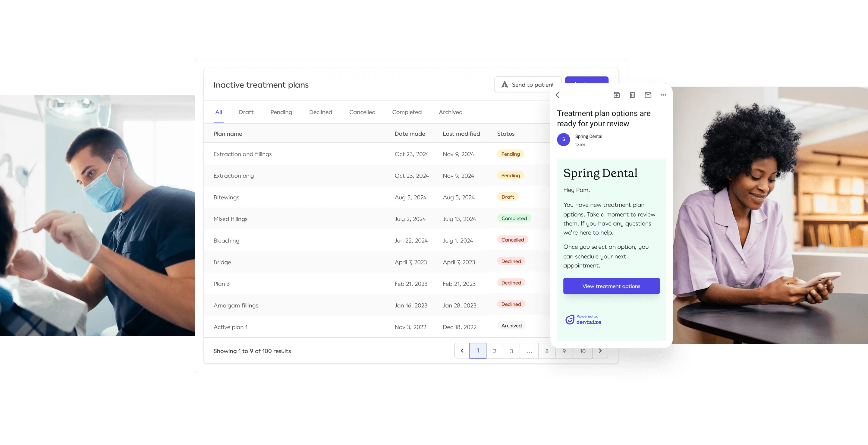Mark the email unread via envelope icon
This screenshot has width=868, height=445.
(647, 95)
